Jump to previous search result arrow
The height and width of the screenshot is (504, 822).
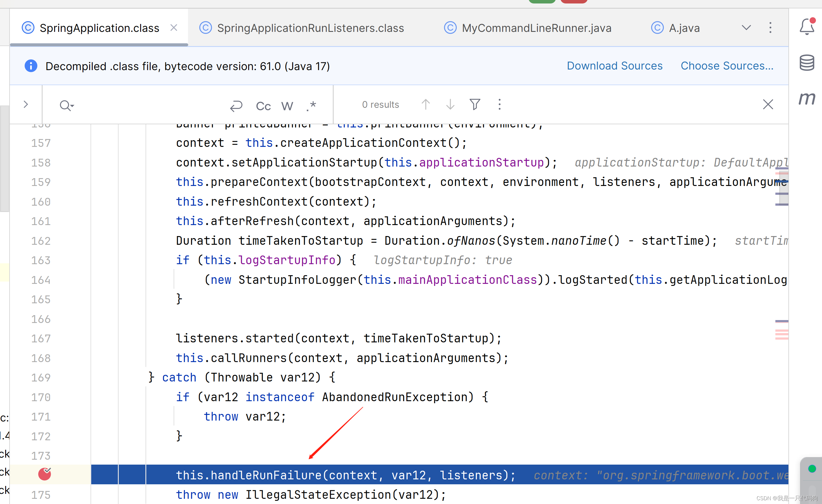426,104
